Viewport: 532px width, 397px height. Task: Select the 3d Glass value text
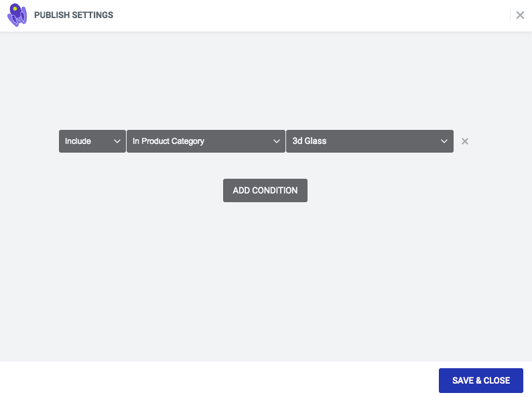[x=310, y=141]
